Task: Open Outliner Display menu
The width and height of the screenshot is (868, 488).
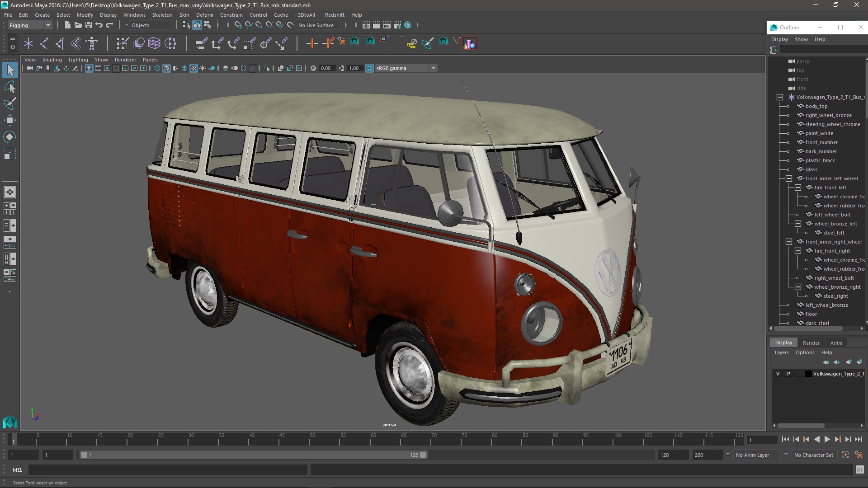Action: click(779, 39)
